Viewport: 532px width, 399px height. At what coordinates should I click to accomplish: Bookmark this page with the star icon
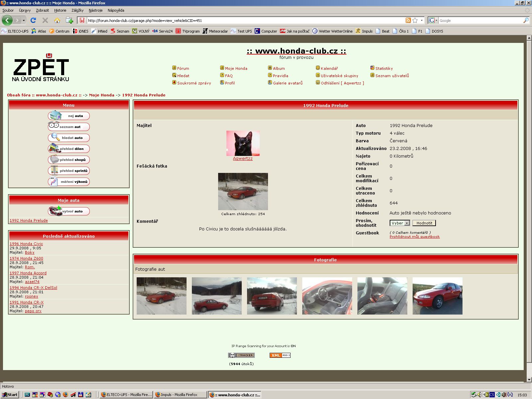(x=415, y=20)
